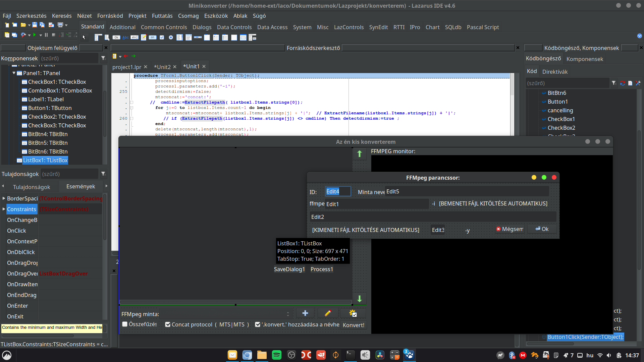This screenshot has height=362, width=644.
Task: Toggle the Összefűzés checkbox
Action: pos(125,324)
